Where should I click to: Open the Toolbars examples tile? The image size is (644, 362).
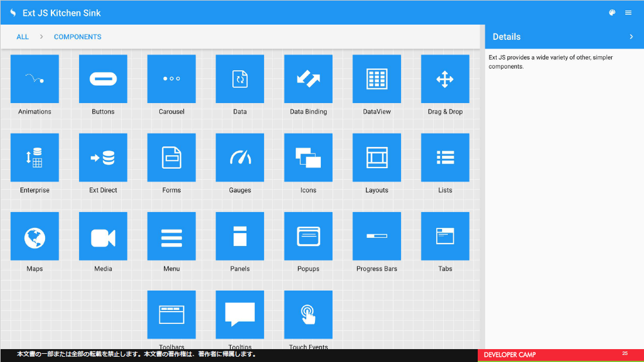(x=172, y=315)
